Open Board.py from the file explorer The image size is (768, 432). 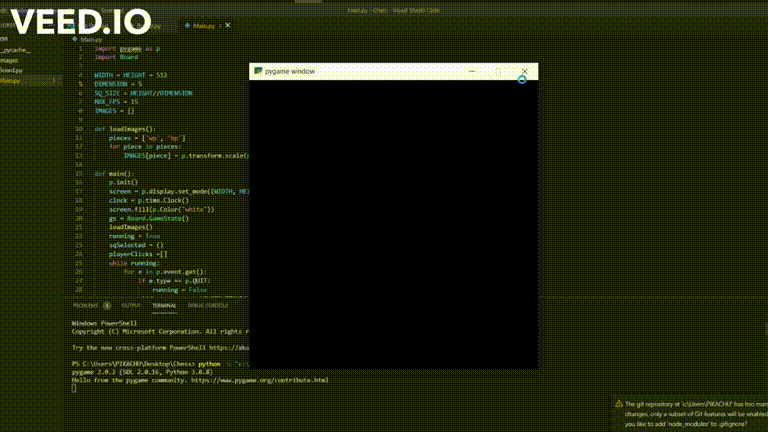11,71
